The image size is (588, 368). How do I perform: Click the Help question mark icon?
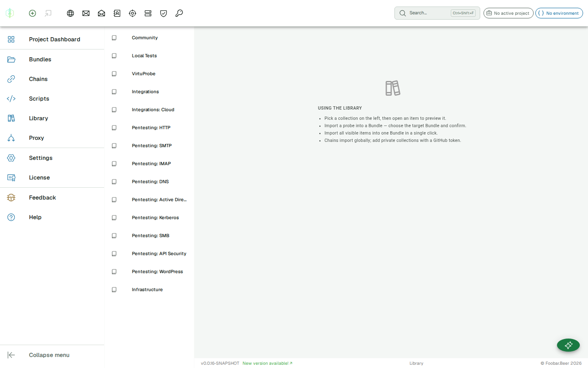click(11, 217)
